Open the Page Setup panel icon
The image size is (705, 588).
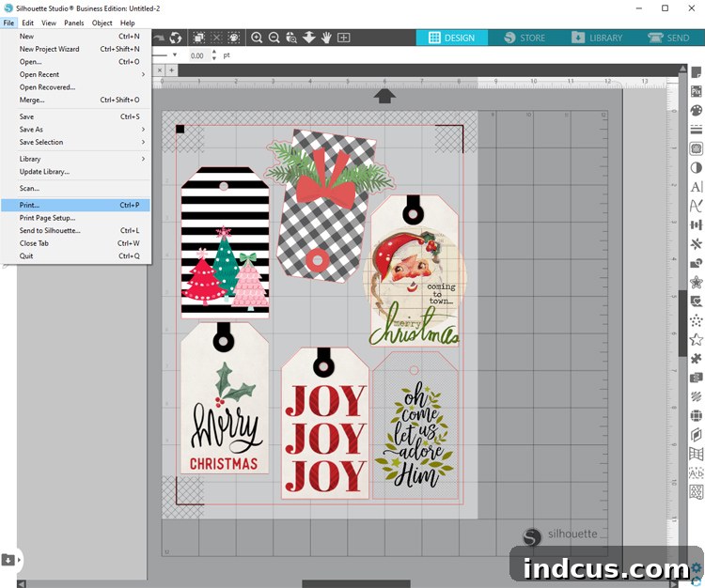click(696, 72)
